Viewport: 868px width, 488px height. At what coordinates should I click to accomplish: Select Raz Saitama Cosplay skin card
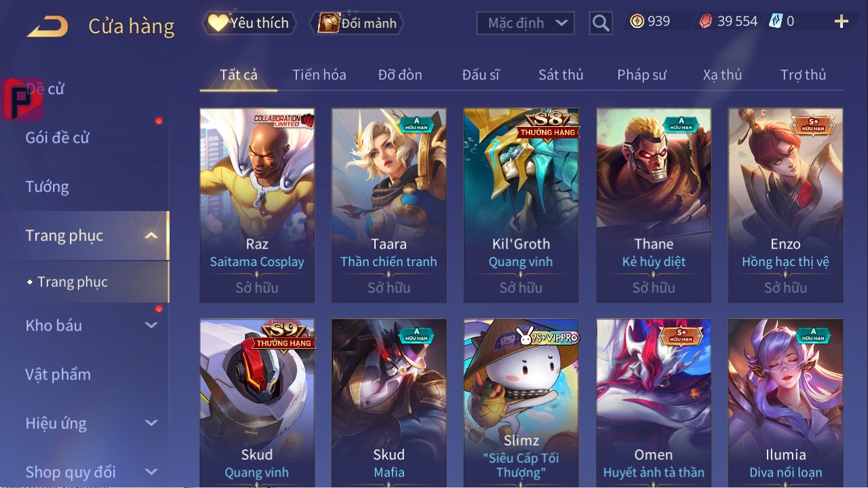[257, 206]
